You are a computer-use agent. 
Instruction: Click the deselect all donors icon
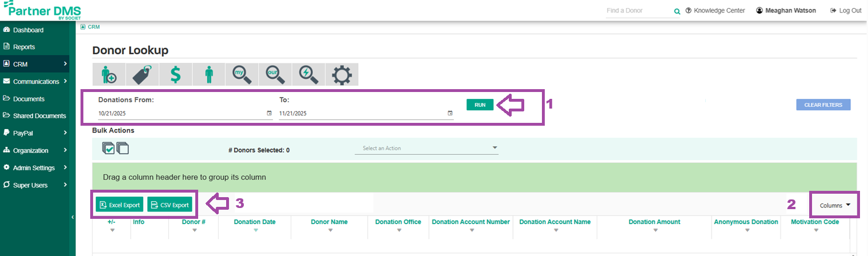click(123, 149)
